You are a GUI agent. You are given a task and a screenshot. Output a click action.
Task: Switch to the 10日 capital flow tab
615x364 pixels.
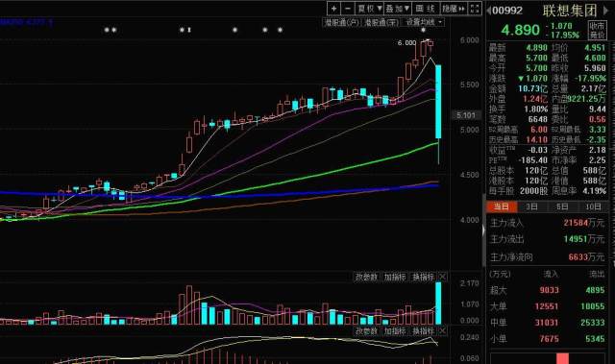click(593, 206)
